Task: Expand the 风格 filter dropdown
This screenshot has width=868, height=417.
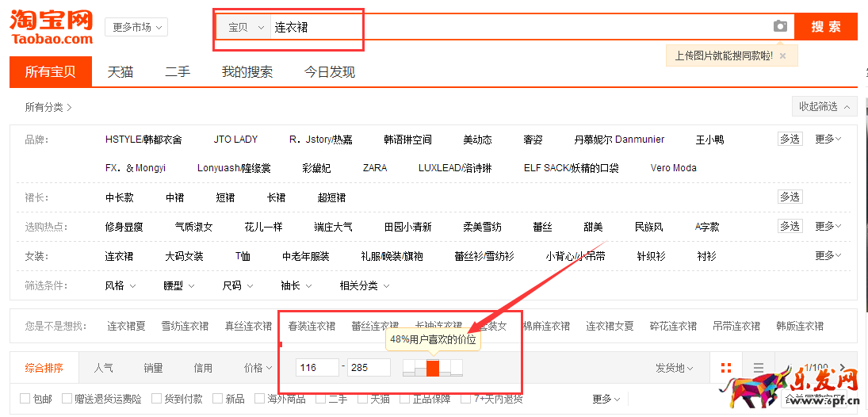Action: click(120, 285)
